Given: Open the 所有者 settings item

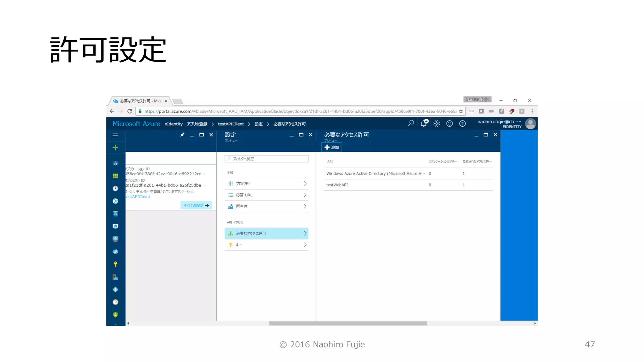Looking at the screenshot, I should click(x=266, y=206).
